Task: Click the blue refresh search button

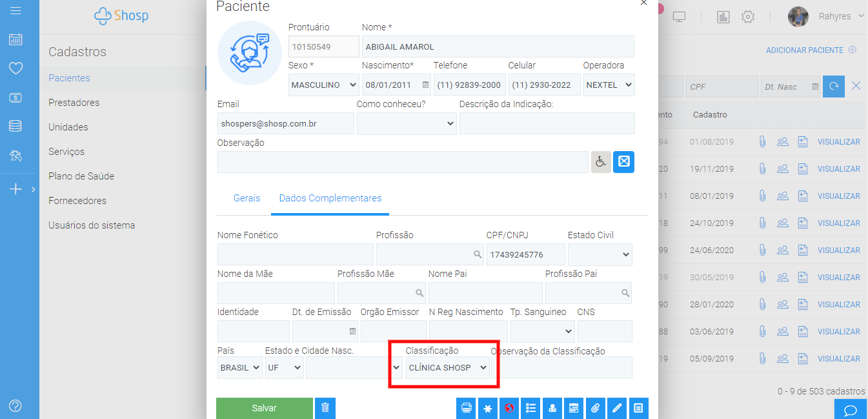Action: tap(833, 87)
